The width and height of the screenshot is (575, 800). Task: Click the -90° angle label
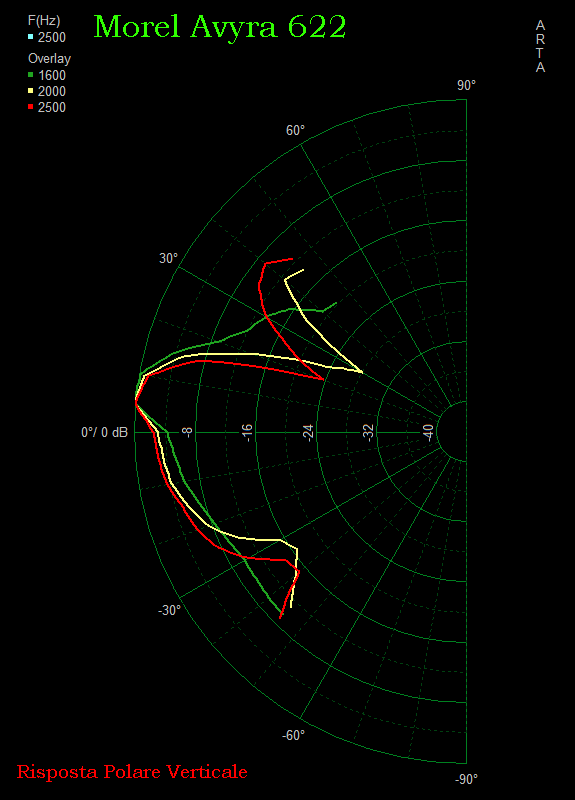[466, 779]
